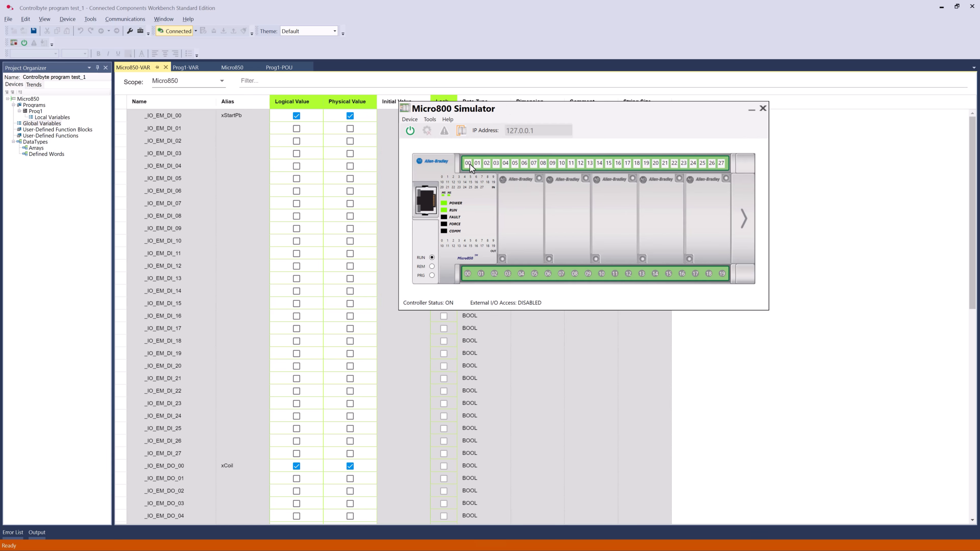Open the simulator icon in the main toolbar
The height and width of the screenshot is (551, 980).
14,43
